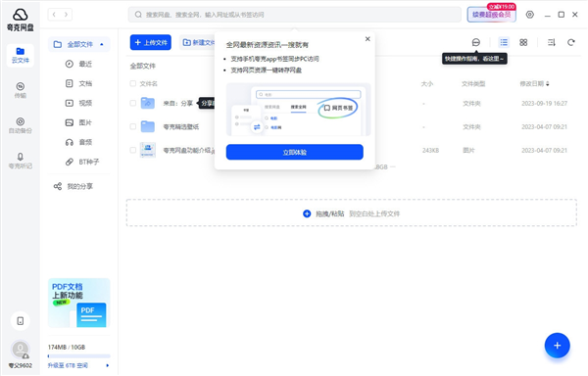Screen dimensions: 588x376
Task: Click the 拖拽/粘贴 upload drop zone
Action: point(352,212)
